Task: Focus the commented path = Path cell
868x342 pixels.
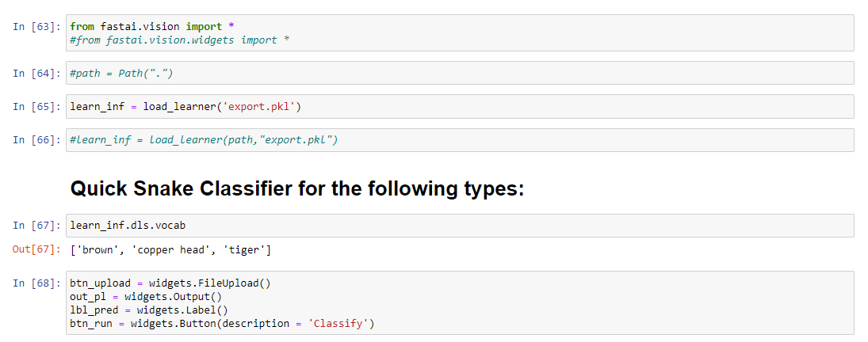Action: tap(459, 73)
